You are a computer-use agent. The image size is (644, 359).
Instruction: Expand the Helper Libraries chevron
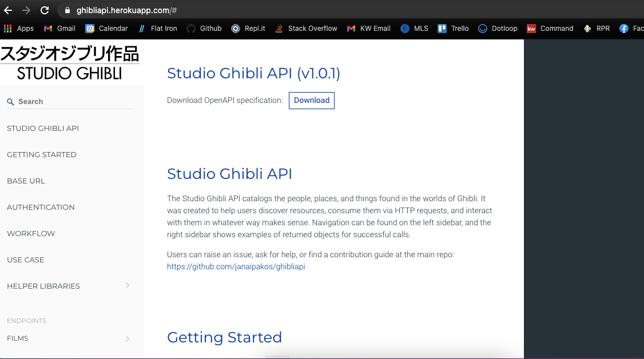[128, 286]
